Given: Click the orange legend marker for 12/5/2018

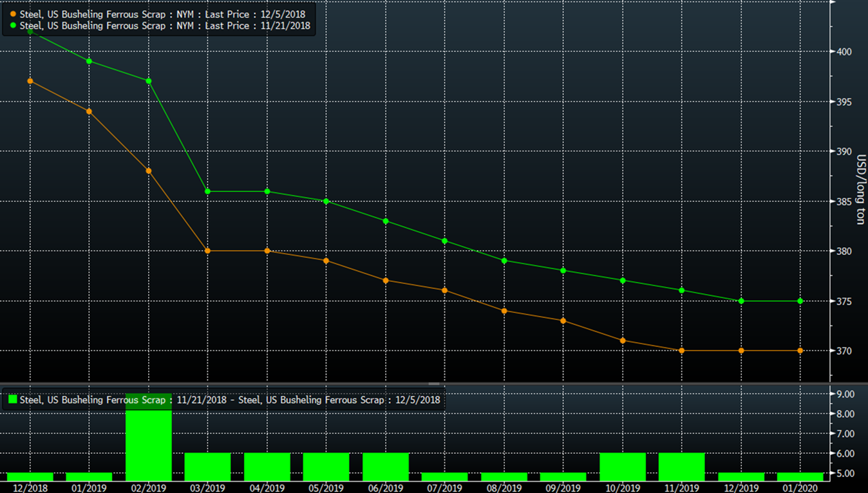Looking at the screenshot, I should click(x=13, y=14).
